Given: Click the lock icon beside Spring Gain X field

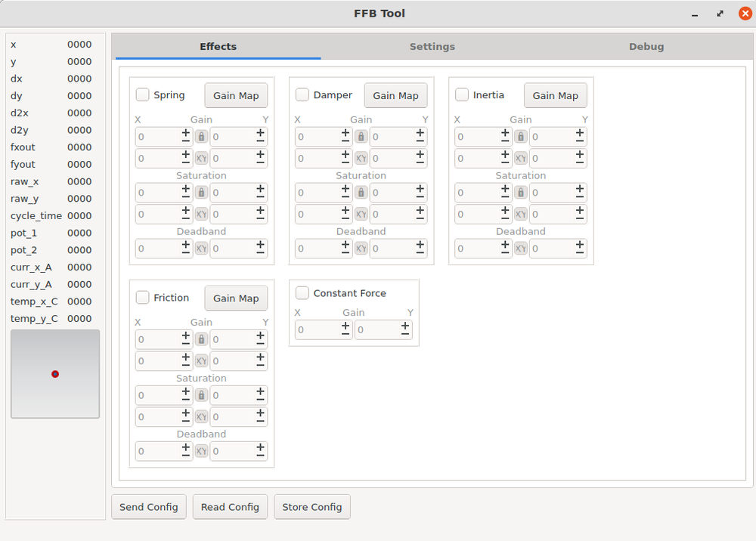Looking at the screenshot, I should pos(201,137).
